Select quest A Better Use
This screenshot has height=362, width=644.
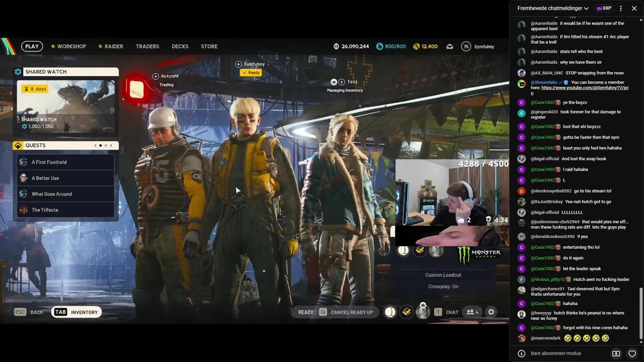pos(66,178)
